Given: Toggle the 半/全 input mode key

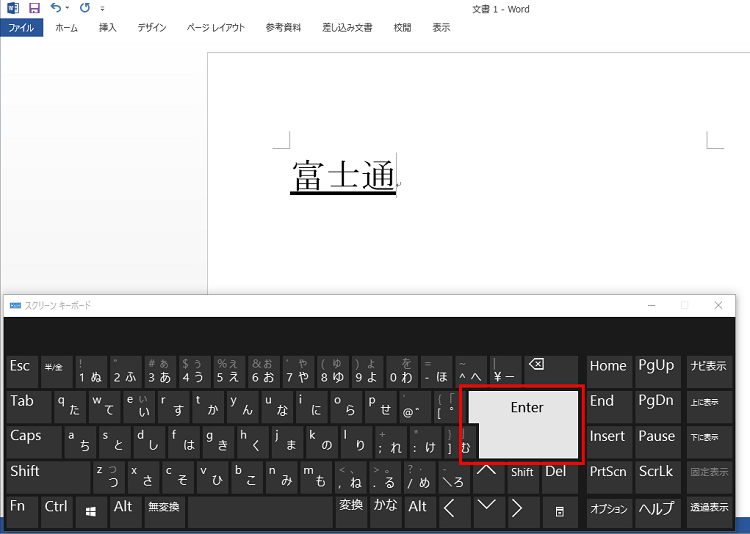Looking at the screenshot, I should (x=56, y=372).
